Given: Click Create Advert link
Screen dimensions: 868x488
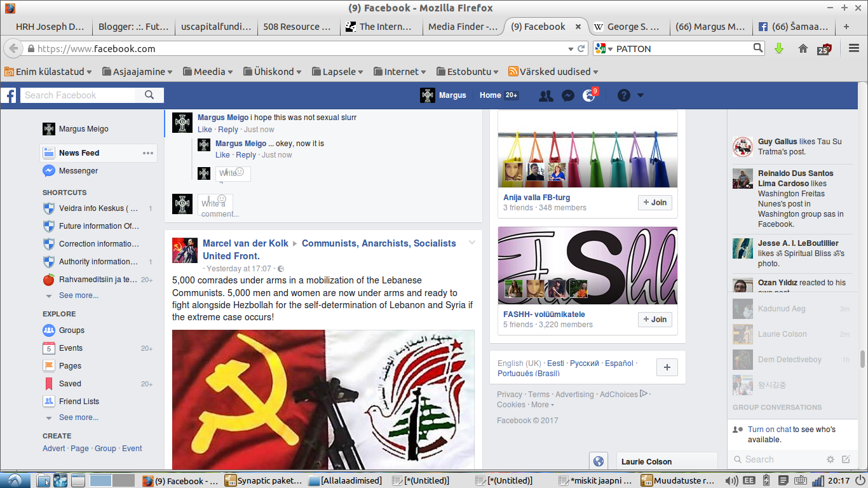Looking at the screenshot, I should coord(54,449).
